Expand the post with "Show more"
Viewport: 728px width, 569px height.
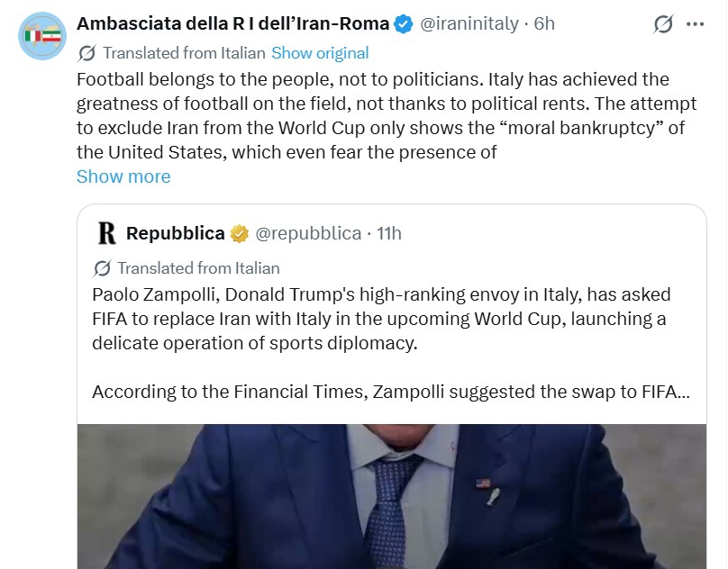coord(123,176)
